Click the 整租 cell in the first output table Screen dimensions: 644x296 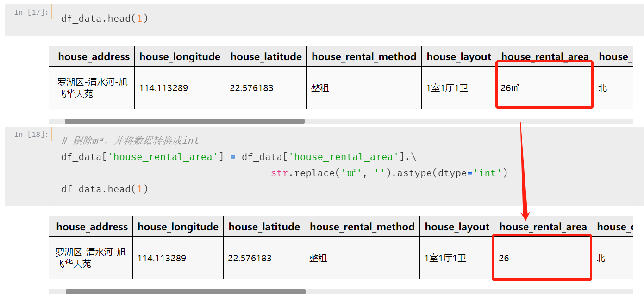320,88
